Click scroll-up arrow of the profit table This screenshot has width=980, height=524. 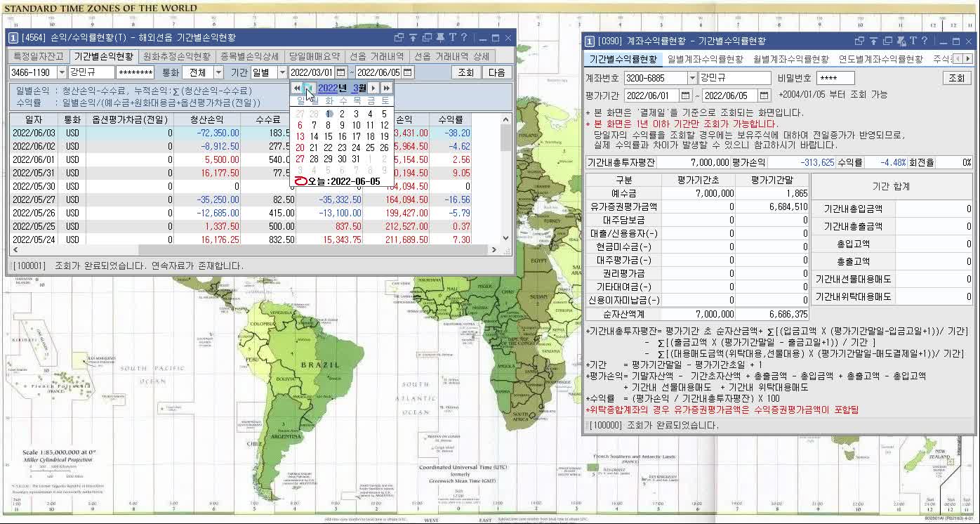[x=505, y=119]
